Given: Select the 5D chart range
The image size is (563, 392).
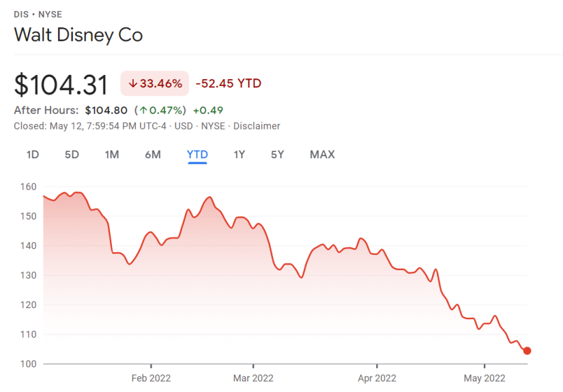Looking at the screenshot, I should click(72, 155).
